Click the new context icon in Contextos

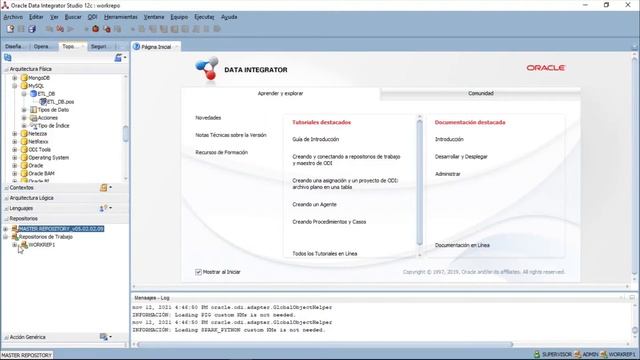click(104, 187)
